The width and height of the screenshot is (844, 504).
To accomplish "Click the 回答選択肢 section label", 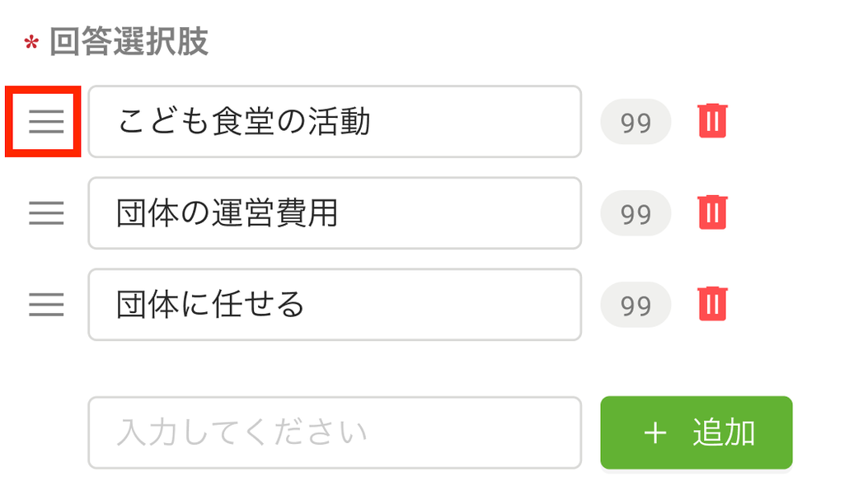I will pos(129,41).
